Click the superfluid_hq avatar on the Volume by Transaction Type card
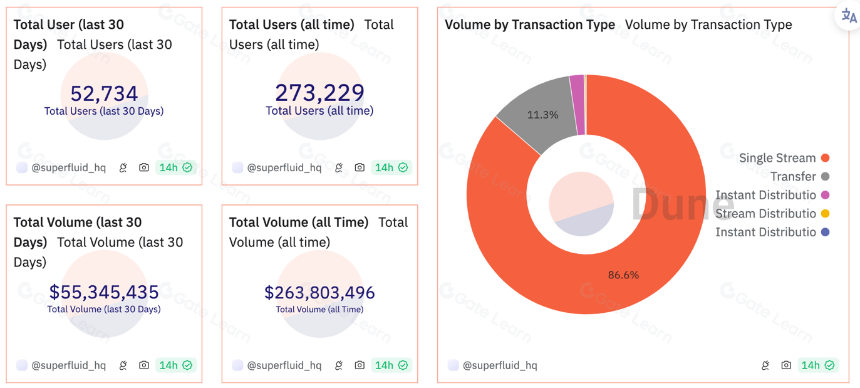Screen dimensions: 860x388 pos(453,365)
